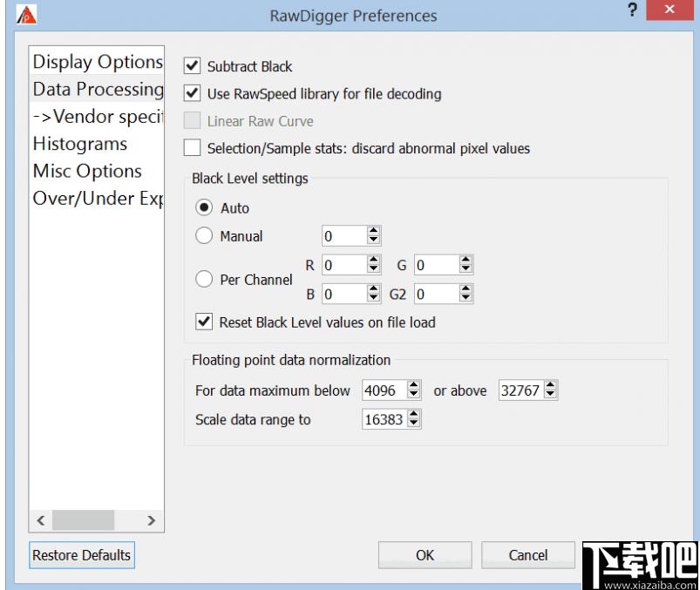The width and height of the screenshot is (700, 590).
Task: Enable discard abnormal pixel values checkbox
Action: pyautogui.click(x=193, y=148)
